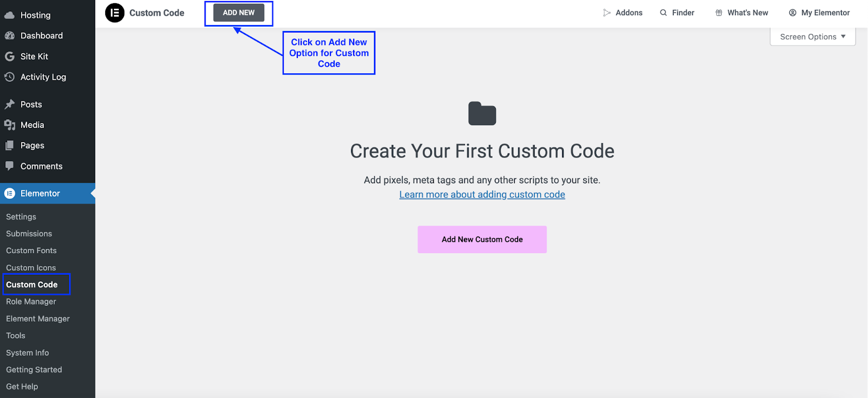The image size is (868, 398).
Task: Click the Media library icon
Action: click(9, 125)
